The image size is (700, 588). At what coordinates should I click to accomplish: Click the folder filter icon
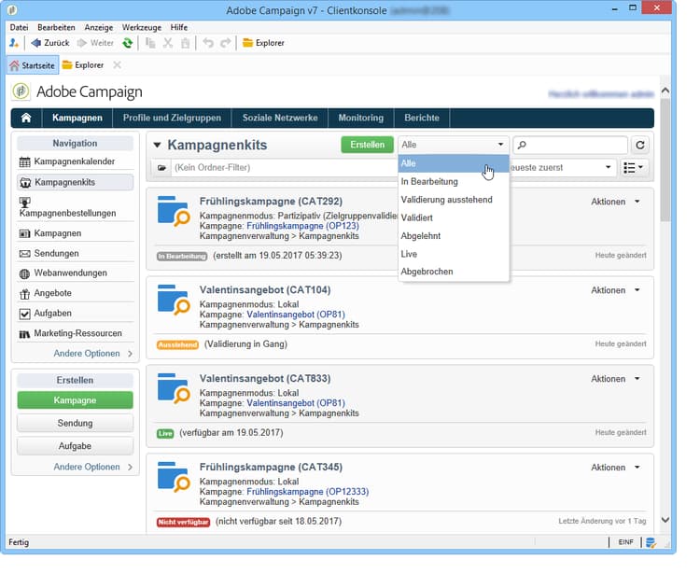[161, 168]
